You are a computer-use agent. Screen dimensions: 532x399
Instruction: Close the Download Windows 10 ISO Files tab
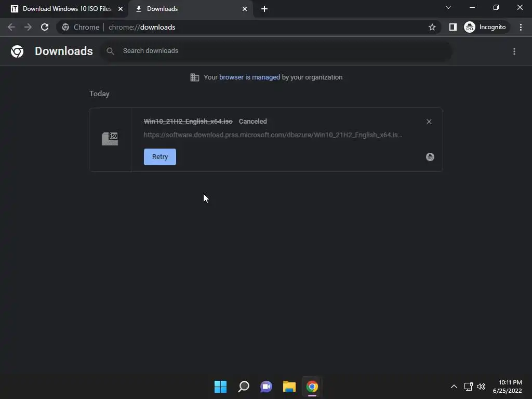pyautogui.click(x=121, y=9)
